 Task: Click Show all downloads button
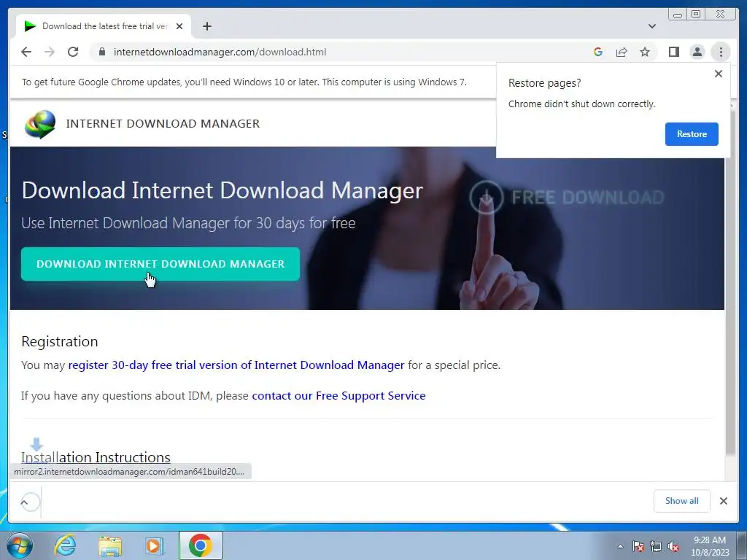682,501
